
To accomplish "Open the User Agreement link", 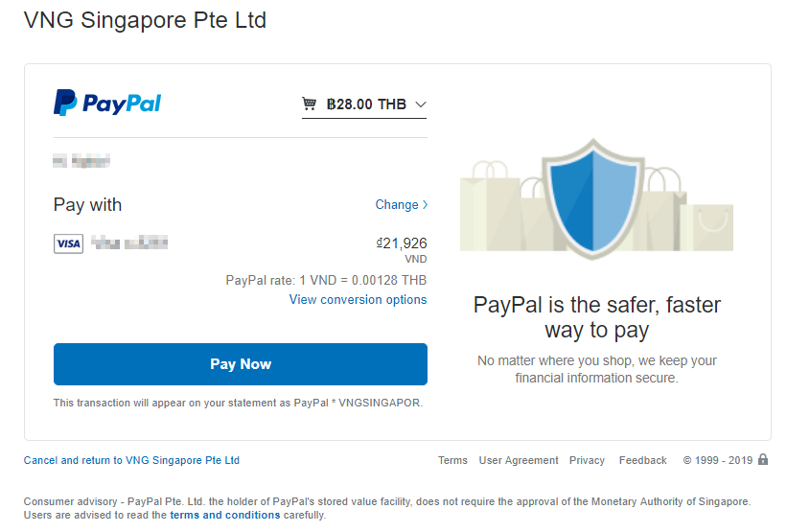I will point(519,460).
